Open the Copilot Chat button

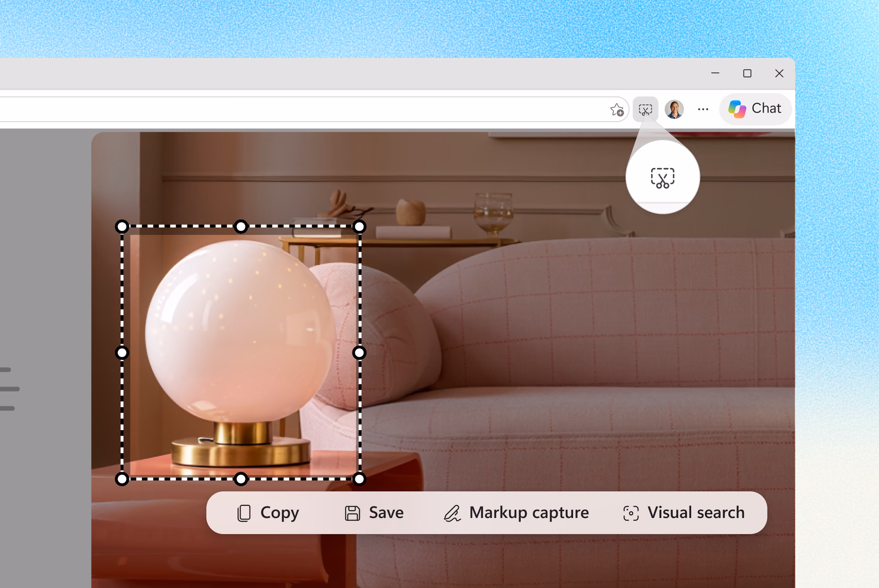[x=755, y=109]
